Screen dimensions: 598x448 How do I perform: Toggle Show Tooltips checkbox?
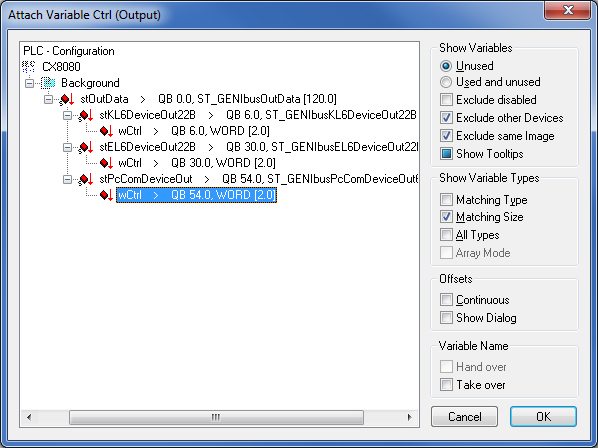click(x=446, y=154)
